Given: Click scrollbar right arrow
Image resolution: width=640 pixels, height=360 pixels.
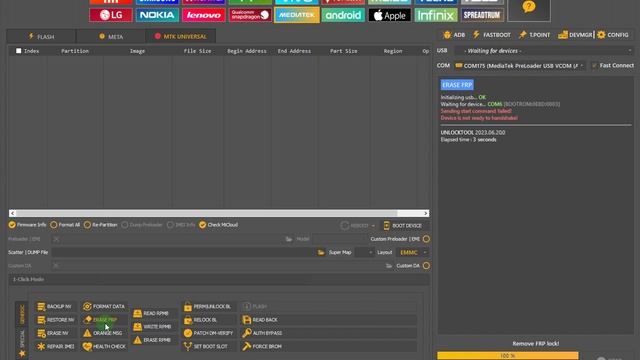Looking at the screenshot, I should (x=426, y=213).
